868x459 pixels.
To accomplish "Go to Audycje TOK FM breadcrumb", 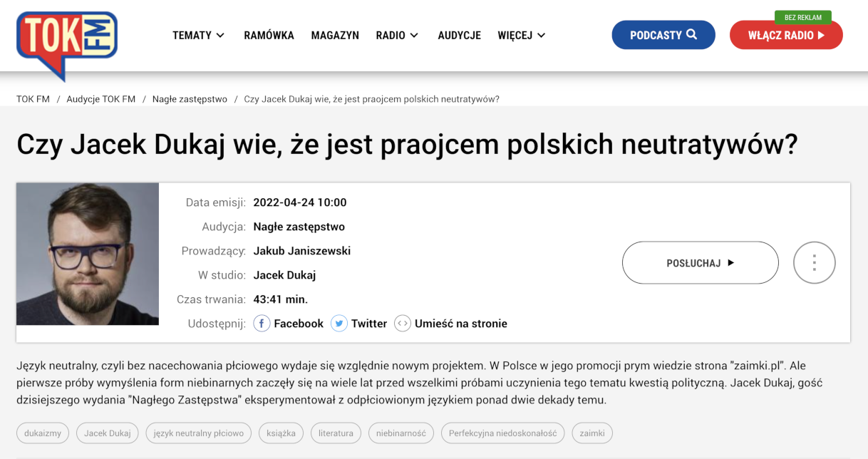I will 101,99.
